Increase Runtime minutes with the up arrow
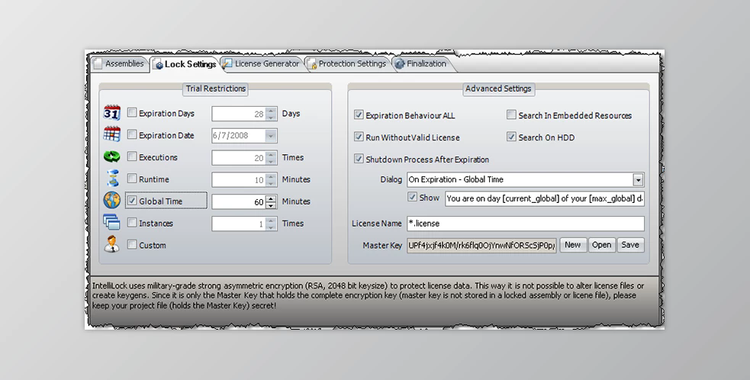 [x=271, y=176]
